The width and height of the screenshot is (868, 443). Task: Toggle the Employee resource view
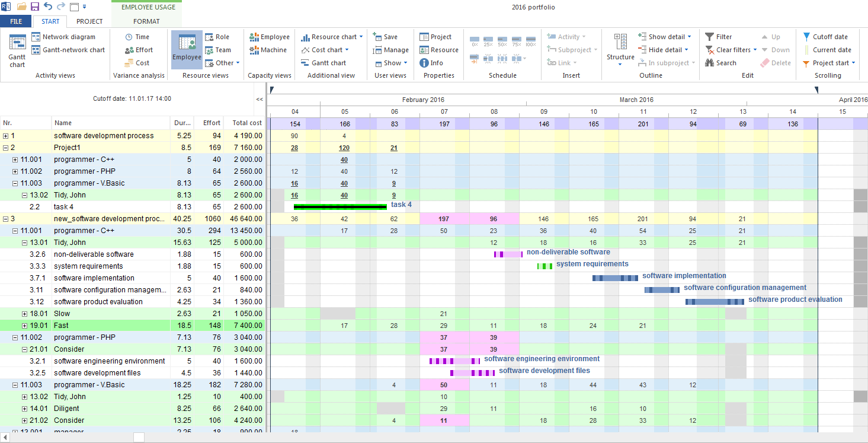[x=187, y=50]
